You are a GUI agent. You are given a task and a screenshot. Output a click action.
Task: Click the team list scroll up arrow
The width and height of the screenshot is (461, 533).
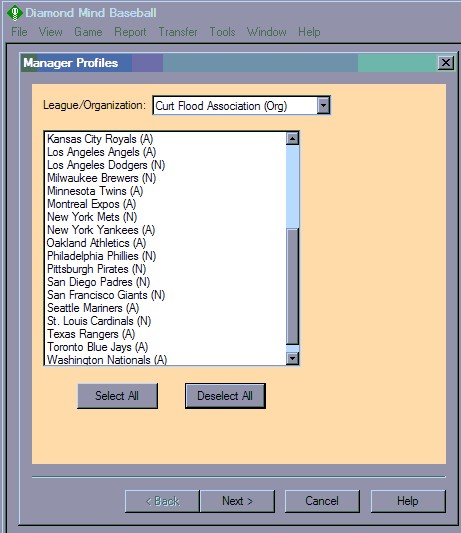tap(292, 138)
